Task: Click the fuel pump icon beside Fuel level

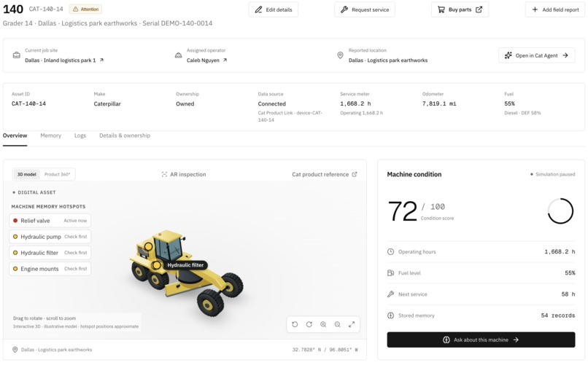Action: tap(390, 273)
